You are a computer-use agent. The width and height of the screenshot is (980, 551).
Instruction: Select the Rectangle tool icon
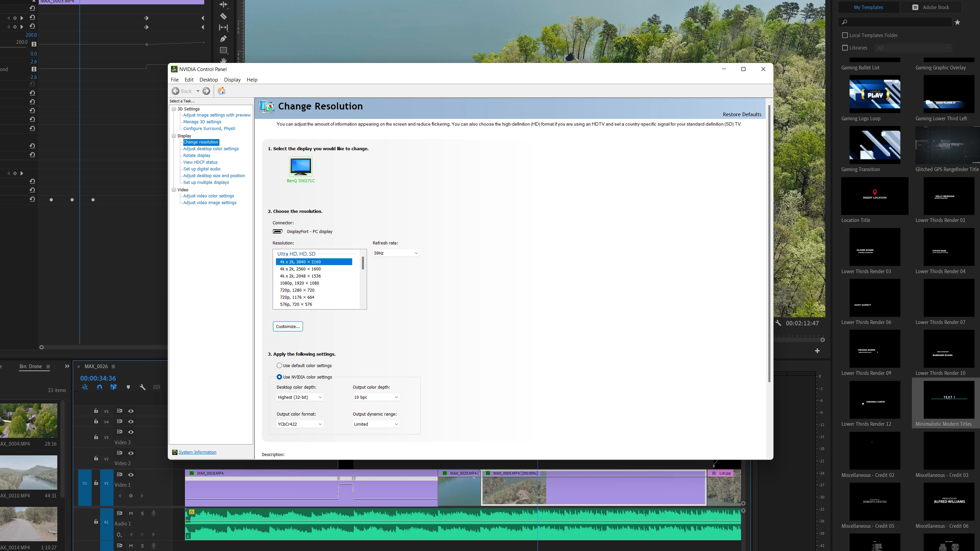(223, 50)
